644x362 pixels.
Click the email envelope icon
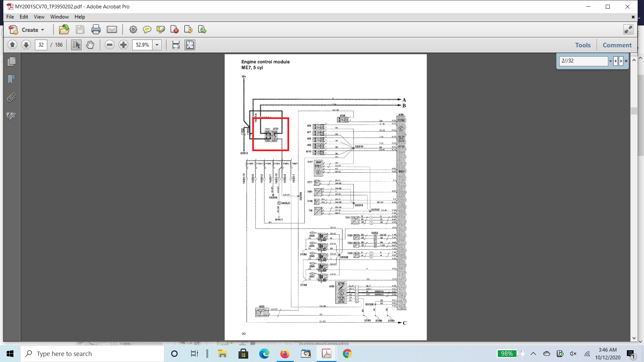point(112,29)
